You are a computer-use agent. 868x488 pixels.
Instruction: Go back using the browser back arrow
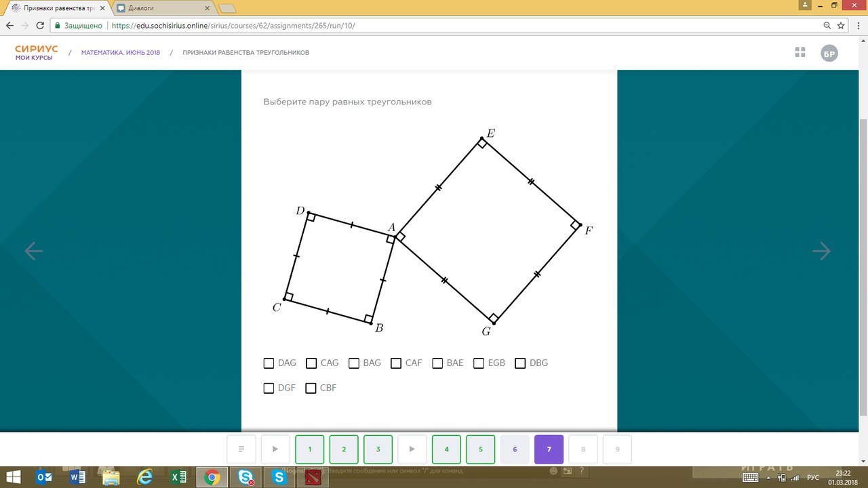[x=9, y=26]
